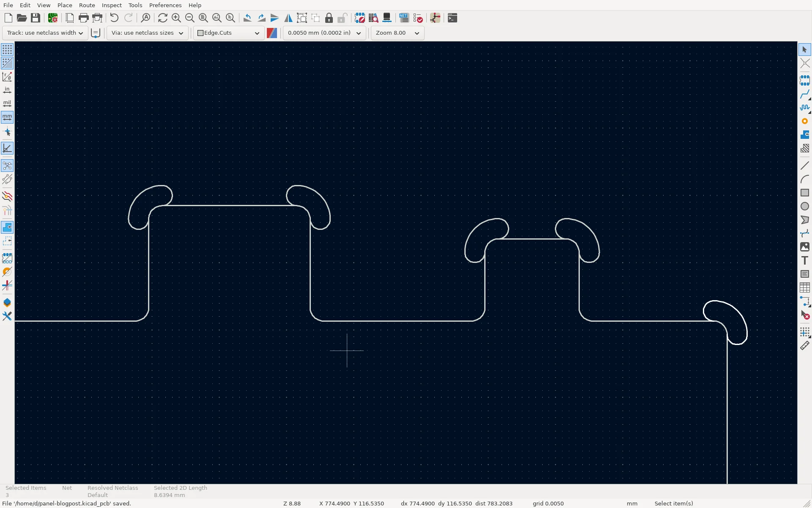
Task: Open Edge.Cuts layer selector
Action: point(229,33)
